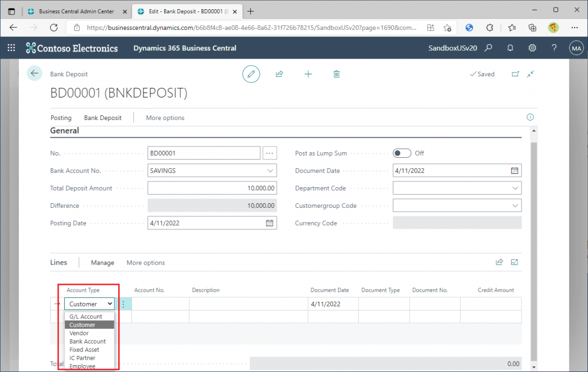Open the MA user account avatar
588x372 pixels.
click(577, 48)
